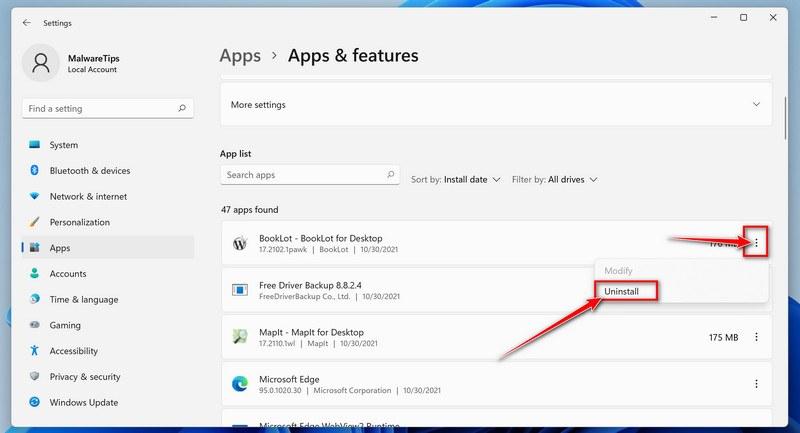The height and width of the screenshot is (433, 800).
Task: Click the Apps sidebar icon
Action: (x=34, y=247)
